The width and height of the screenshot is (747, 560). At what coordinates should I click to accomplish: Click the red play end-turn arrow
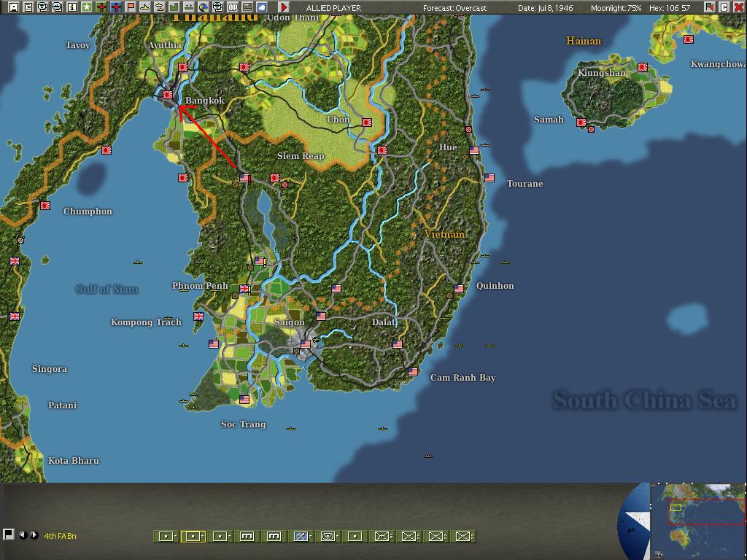pos(284,7)
